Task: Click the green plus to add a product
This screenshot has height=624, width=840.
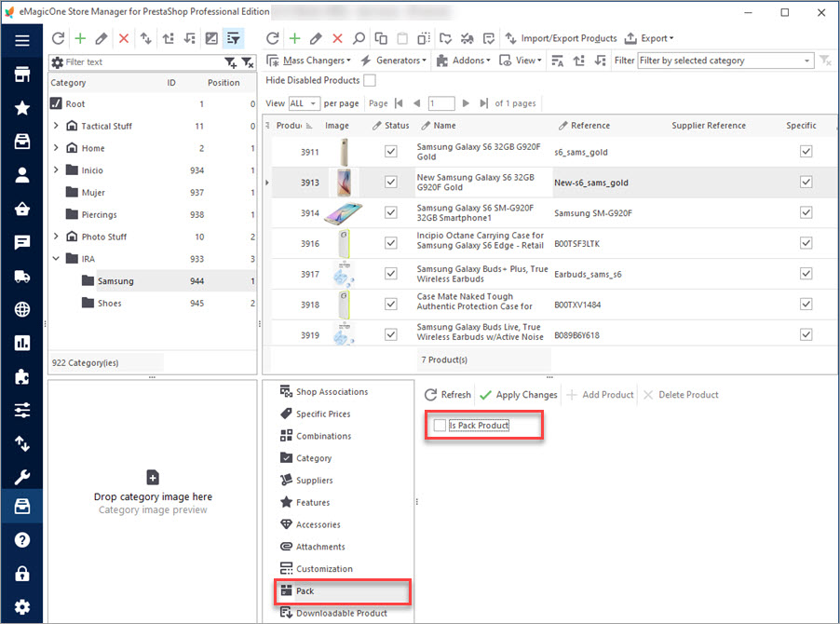Action: (x=294, y=38)
